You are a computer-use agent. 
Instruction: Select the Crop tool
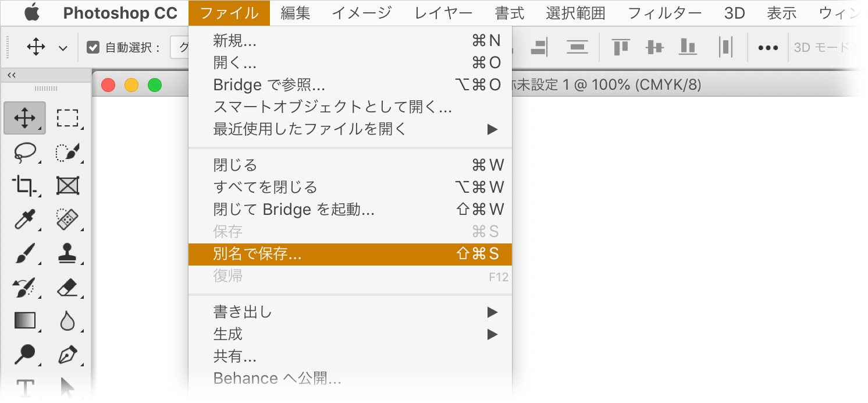pos(24,186)
